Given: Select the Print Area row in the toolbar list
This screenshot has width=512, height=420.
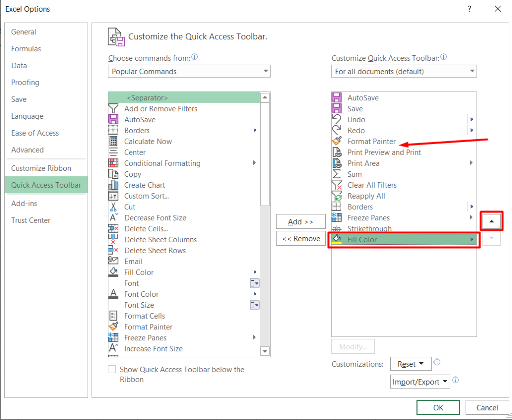Looking at the screenshot, I should pos(404,163).
